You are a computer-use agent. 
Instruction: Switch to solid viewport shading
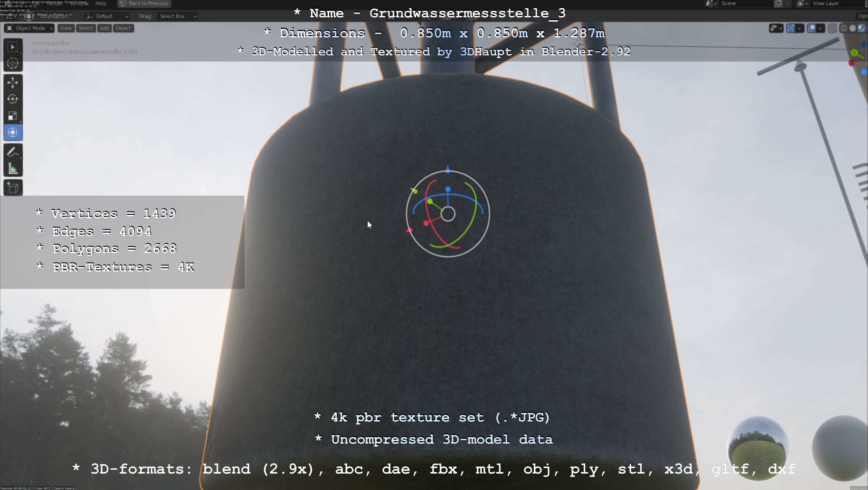point(852,28)
